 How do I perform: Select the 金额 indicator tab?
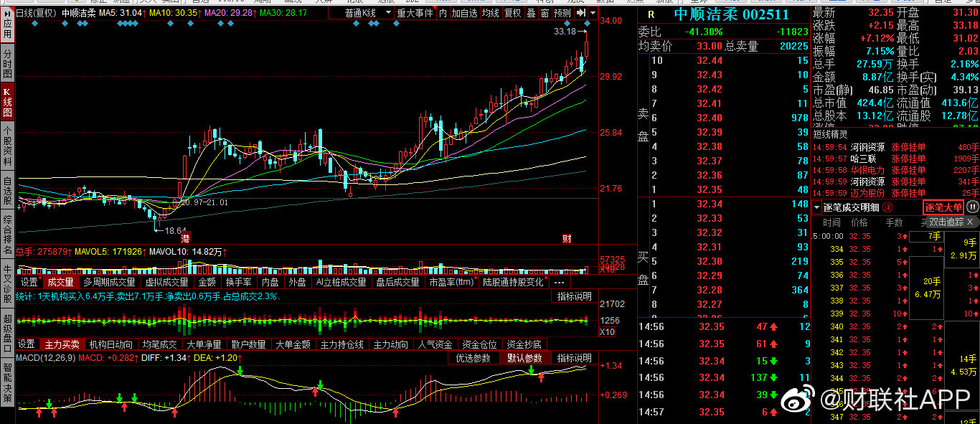(207, 283)
